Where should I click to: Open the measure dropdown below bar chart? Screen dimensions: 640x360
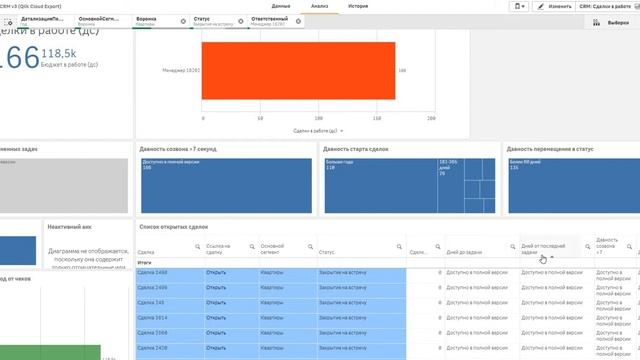(x=318, y=131)
